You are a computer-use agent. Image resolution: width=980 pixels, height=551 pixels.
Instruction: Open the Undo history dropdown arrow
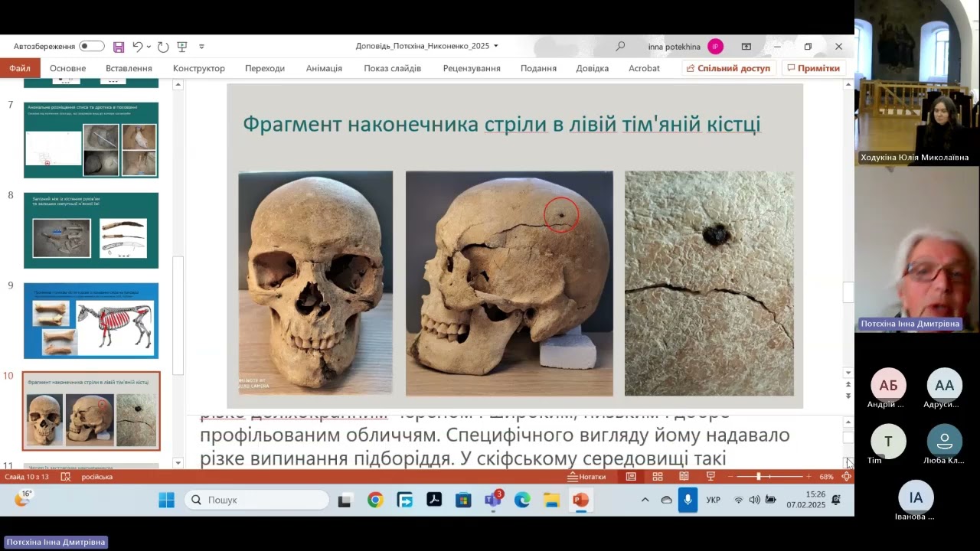point(149,47)
